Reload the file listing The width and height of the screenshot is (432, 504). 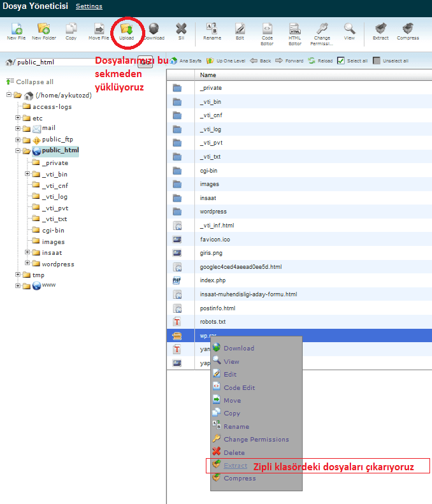(x=320, y=61)
